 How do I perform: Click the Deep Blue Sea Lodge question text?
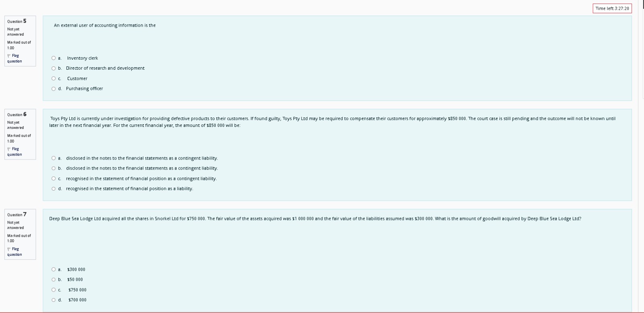click(x=315, y=219)
